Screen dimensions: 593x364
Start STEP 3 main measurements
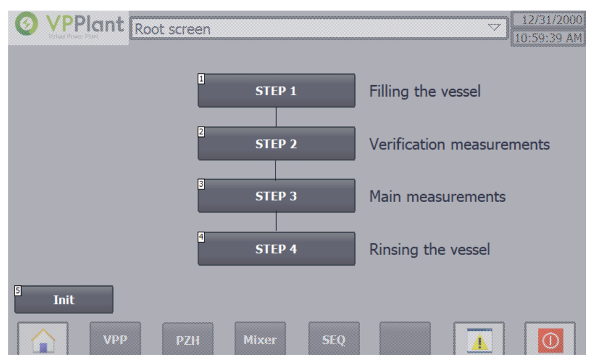point(276,196)
